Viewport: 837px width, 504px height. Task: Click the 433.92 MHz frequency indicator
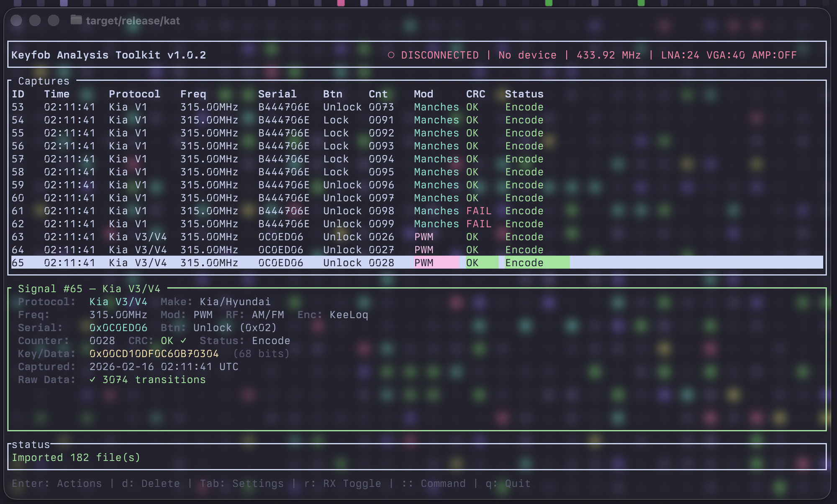tap(608, 55)
